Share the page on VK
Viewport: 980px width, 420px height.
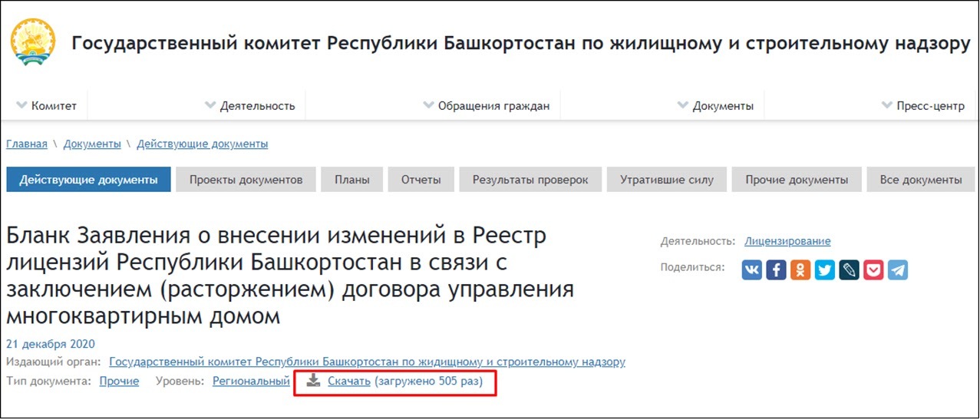752,270
